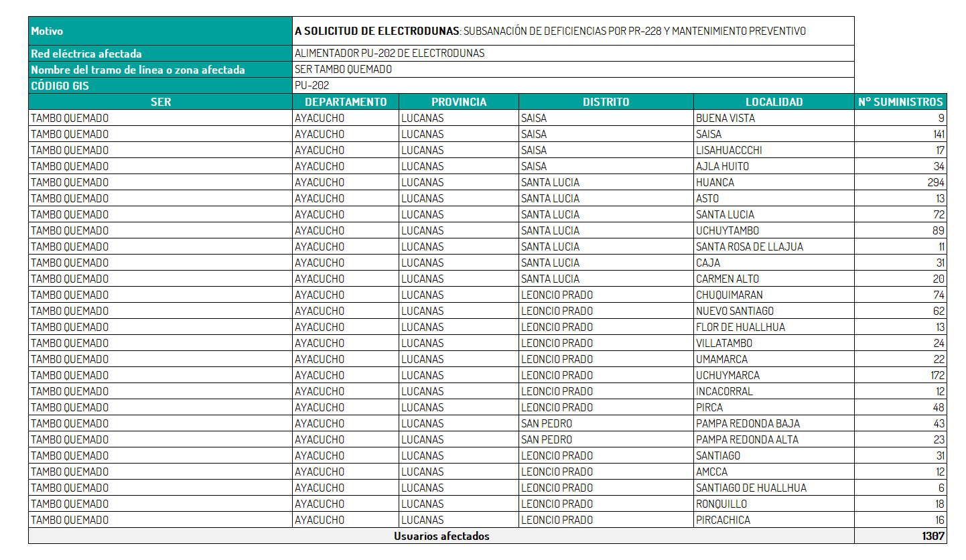966x560 pixels.
Task: Click the AJLA HUITO locality cell
Action: pyautogui.click(x=774, y=166)
